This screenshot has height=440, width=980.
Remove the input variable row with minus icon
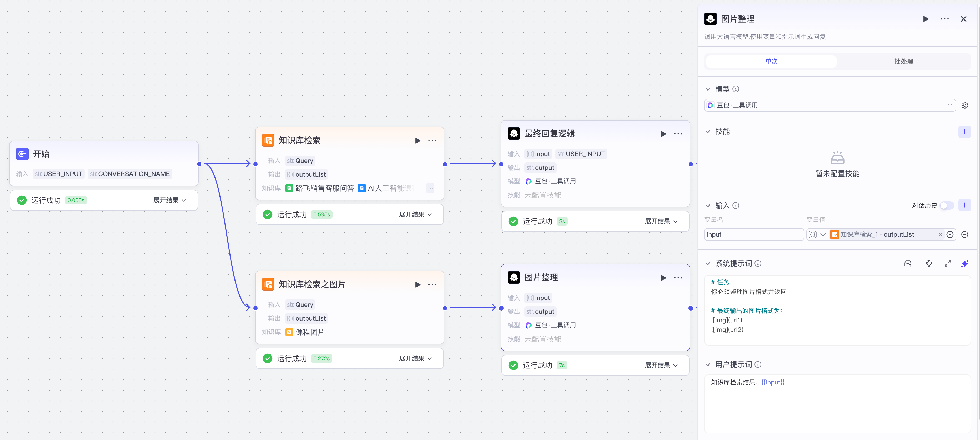[x=964, y=235]
